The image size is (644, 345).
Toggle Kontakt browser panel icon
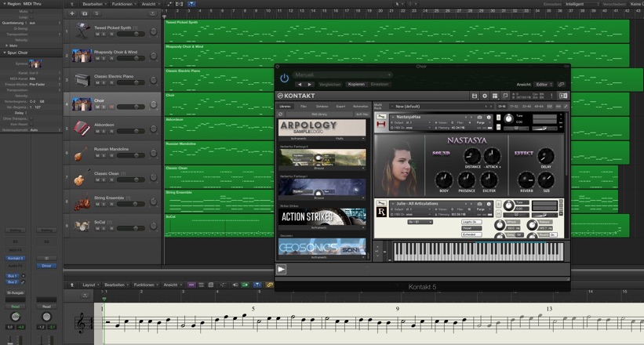563,96
